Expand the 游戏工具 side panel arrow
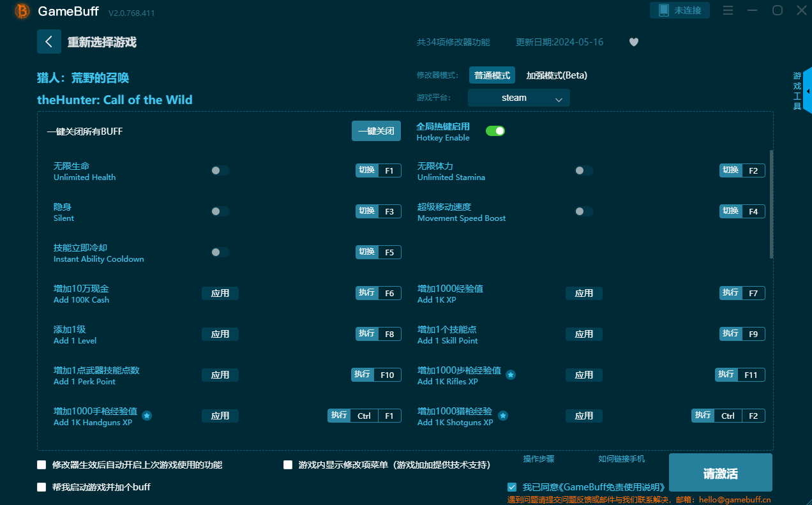This screenshot has width=812, height=505. [808, 91]
